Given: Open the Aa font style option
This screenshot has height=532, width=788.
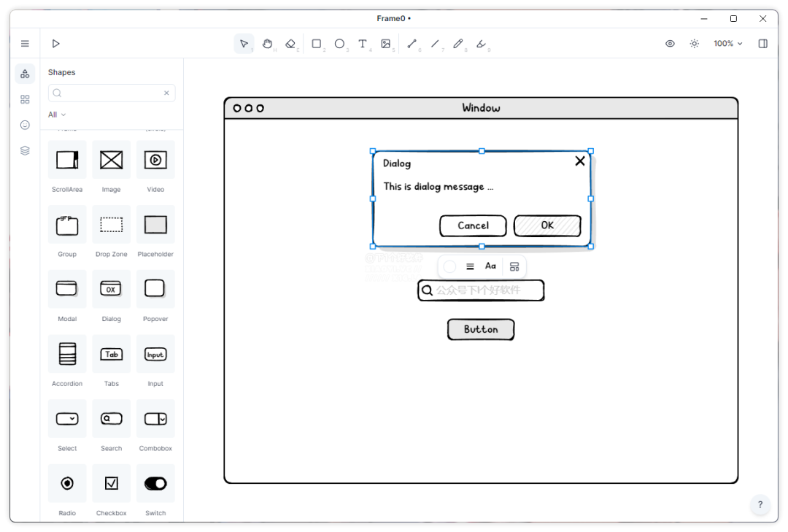Looking at the screenshot, I should pyautogui.click(x=490, y=266).
